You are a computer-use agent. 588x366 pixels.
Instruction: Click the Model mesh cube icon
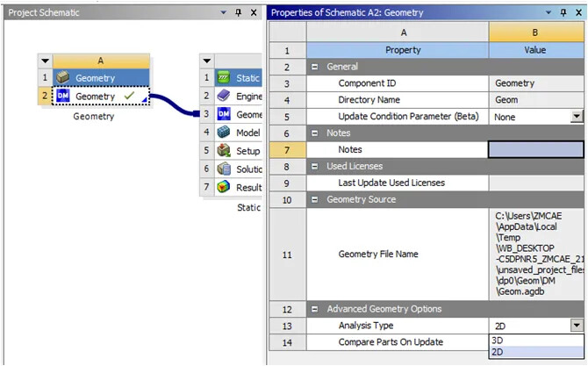point(224,133)
